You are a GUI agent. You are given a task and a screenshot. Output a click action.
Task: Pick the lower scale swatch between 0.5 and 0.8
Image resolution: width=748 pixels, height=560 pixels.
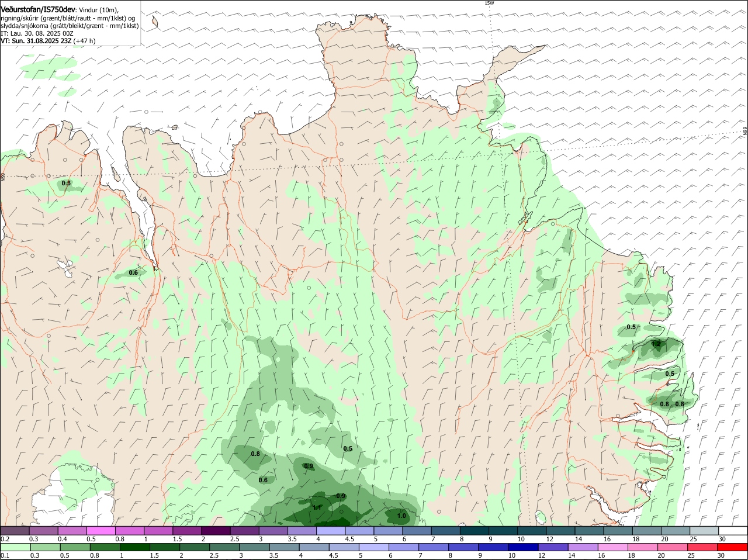tap(75, 547)
